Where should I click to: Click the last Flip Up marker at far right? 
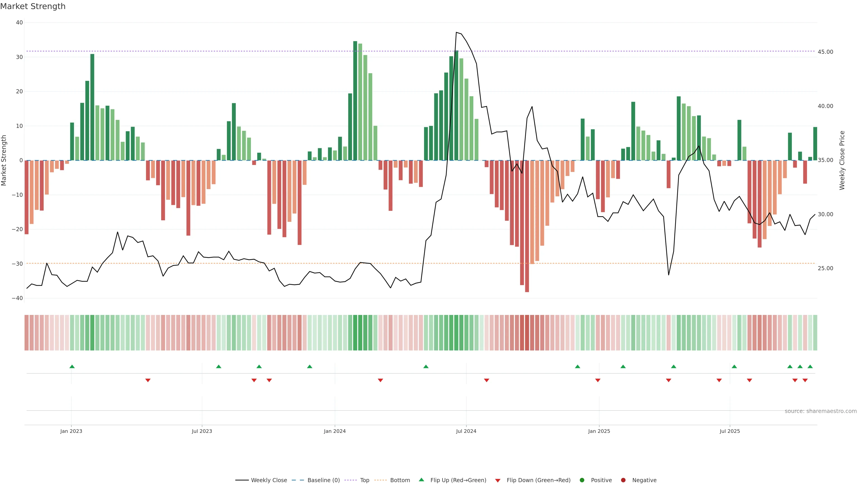(810, 366)
